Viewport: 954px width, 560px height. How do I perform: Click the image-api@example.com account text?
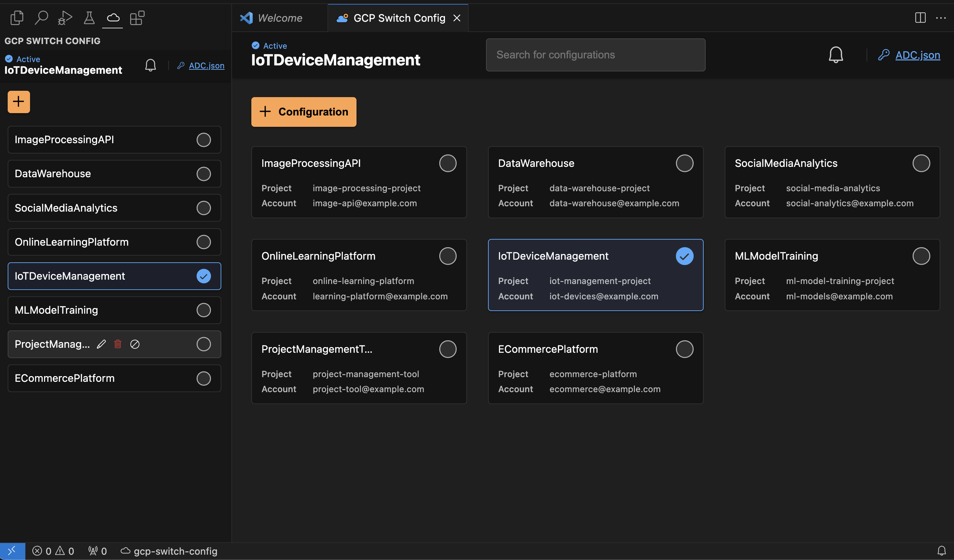coord(365,203)
